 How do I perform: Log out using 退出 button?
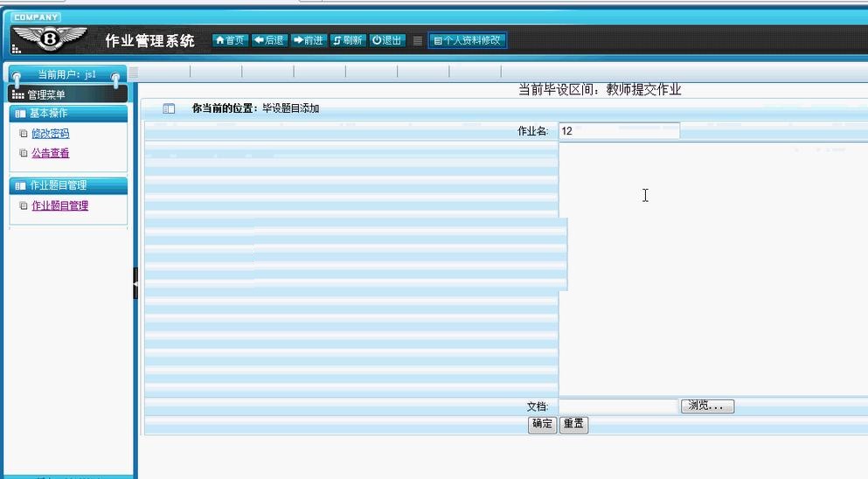pos(387,40)
